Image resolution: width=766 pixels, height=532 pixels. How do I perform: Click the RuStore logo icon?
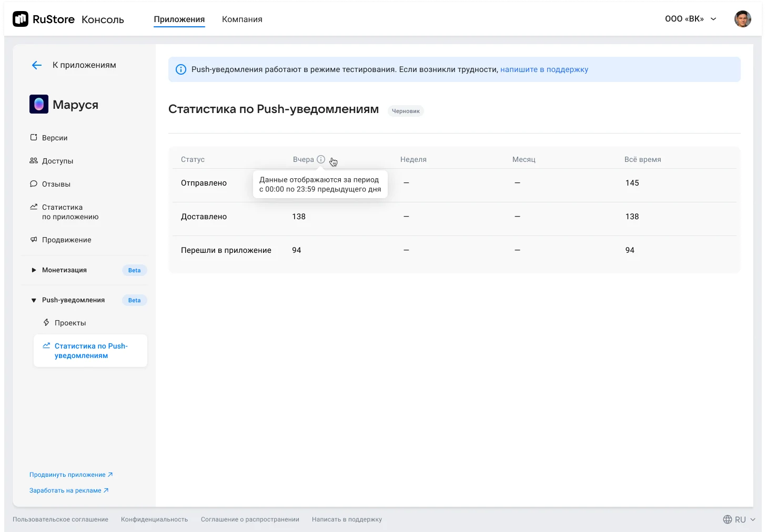tap(21, 19)
